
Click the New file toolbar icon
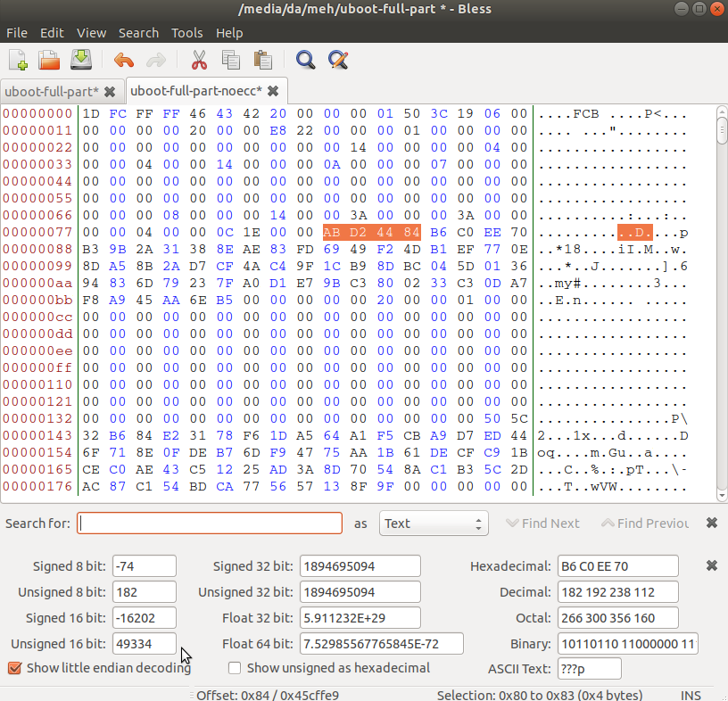click(x=19, y=61)
